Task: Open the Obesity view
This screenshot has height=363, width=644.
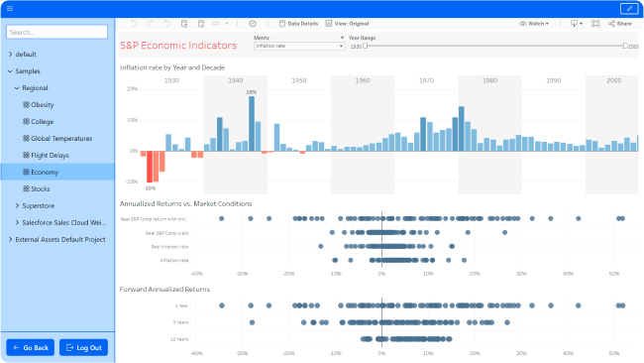Action: pyautogui.click(x=42, y=105)
